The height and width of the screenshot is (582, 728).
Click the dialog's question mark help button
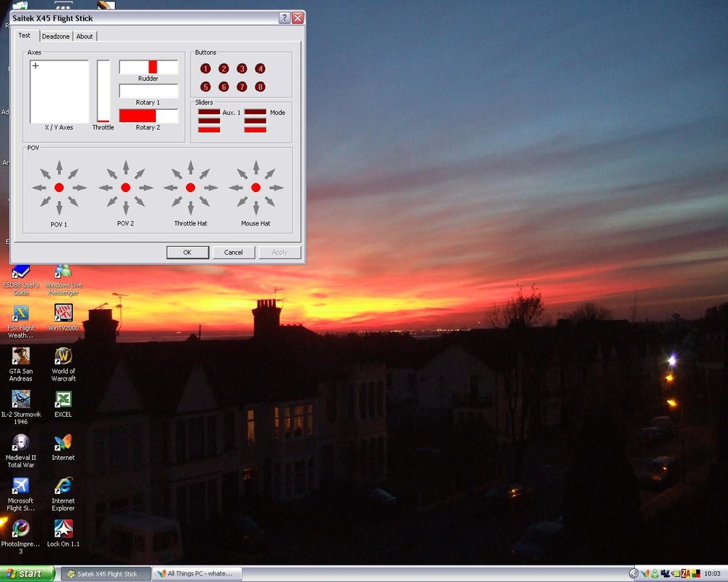pos(284,18)
